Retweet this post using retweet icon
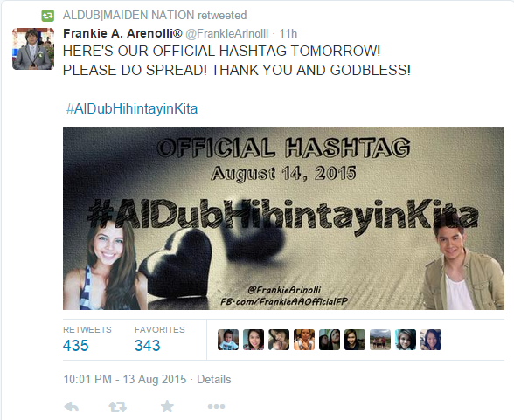 tap(118, 407)
